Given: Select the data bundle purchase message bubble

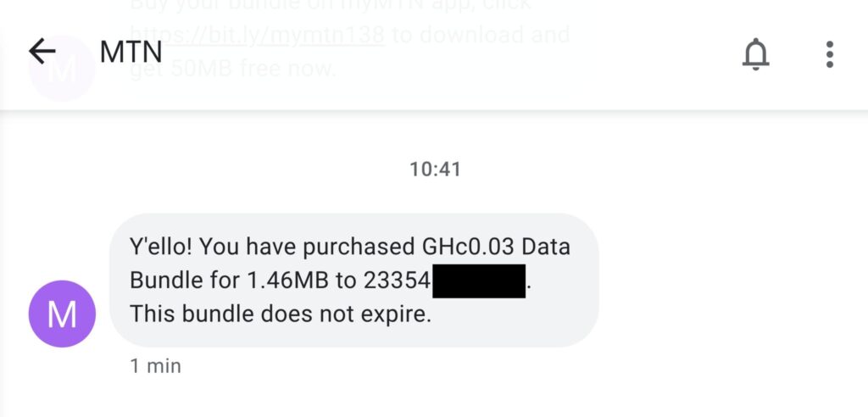Looking at the screenshot, I should [x=354, y=280].
